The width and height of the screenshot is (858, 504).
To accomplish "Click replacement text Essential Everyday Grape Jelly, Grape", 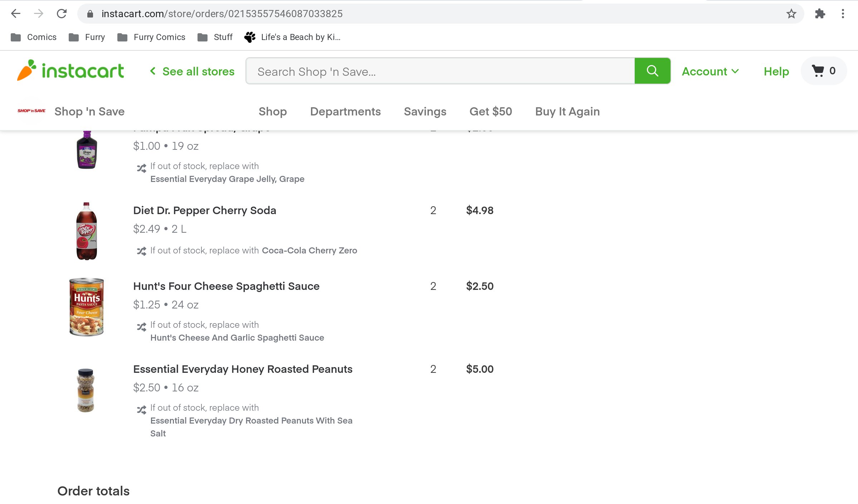I will (x=227, y=179).
